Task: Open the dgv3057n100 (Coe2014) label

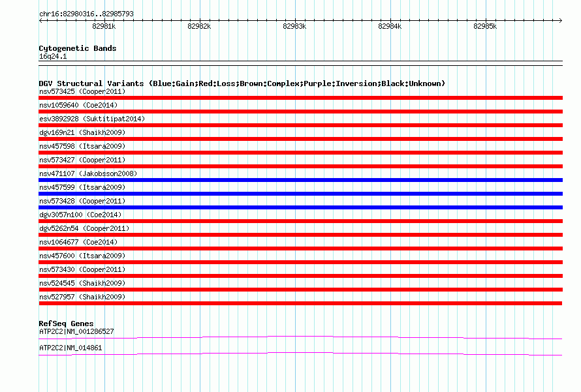Action: click(x=80, y=215)
